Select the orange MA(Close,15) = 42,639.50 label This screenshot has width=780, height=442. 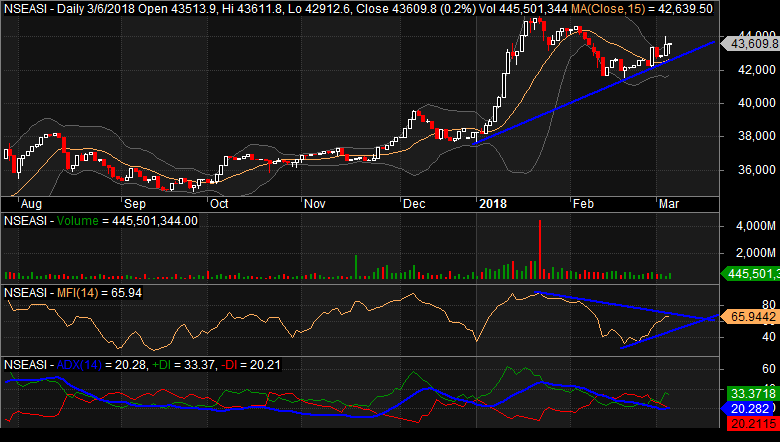tap(642, 9)
